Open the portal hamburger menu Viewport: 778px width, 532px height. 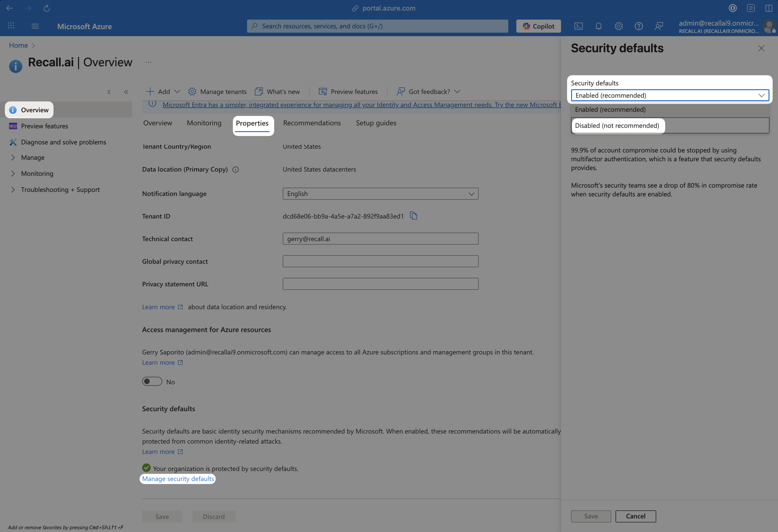coord(35,26)
